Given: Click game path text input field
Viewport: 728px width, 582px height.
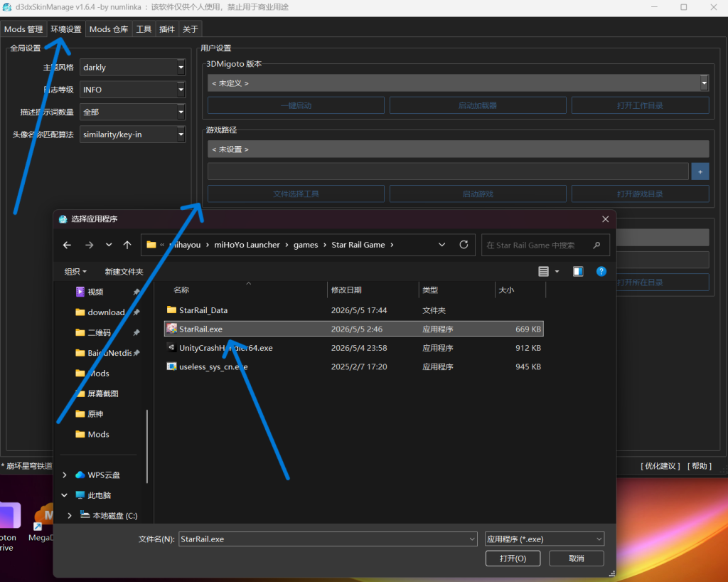Looking at the screenshot, I should [448, 171].
